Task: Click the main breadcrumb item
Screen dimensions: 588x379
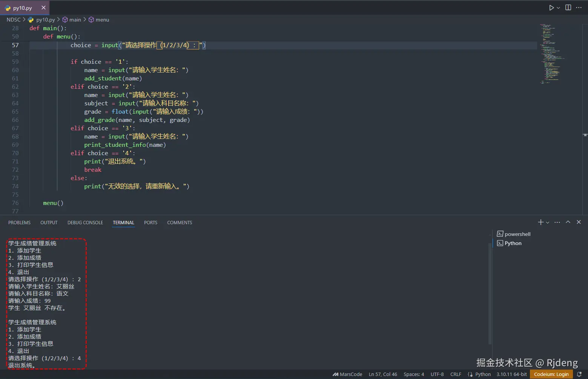Action: 75,20
